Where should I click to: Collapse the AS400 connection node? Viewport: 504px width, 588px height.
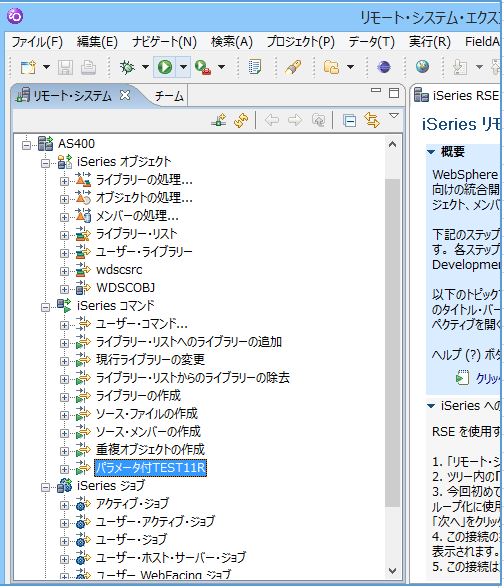[x=26, y=144]
